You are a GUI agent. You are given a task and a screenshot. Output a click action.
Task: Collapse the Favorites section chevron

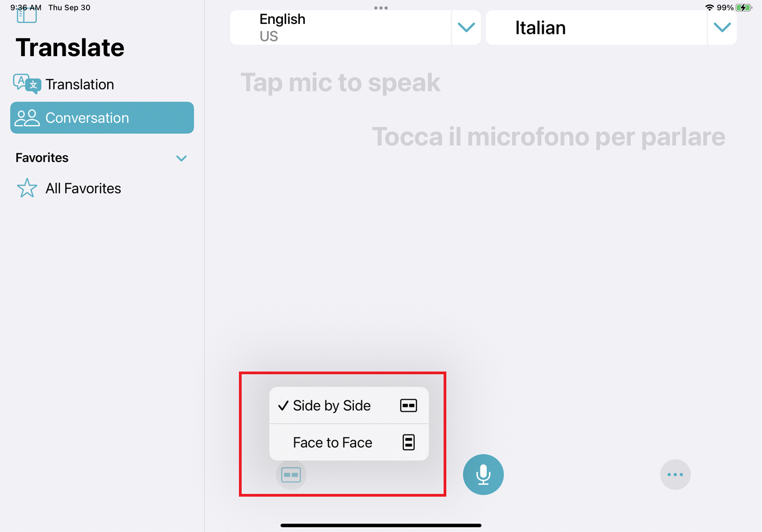coord(182,158)
